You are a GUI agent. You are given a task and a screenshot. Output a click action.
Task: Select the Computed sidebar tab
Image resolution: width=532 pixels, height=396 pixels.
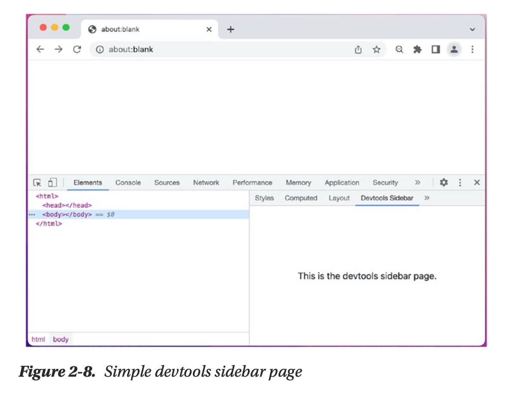301,198
